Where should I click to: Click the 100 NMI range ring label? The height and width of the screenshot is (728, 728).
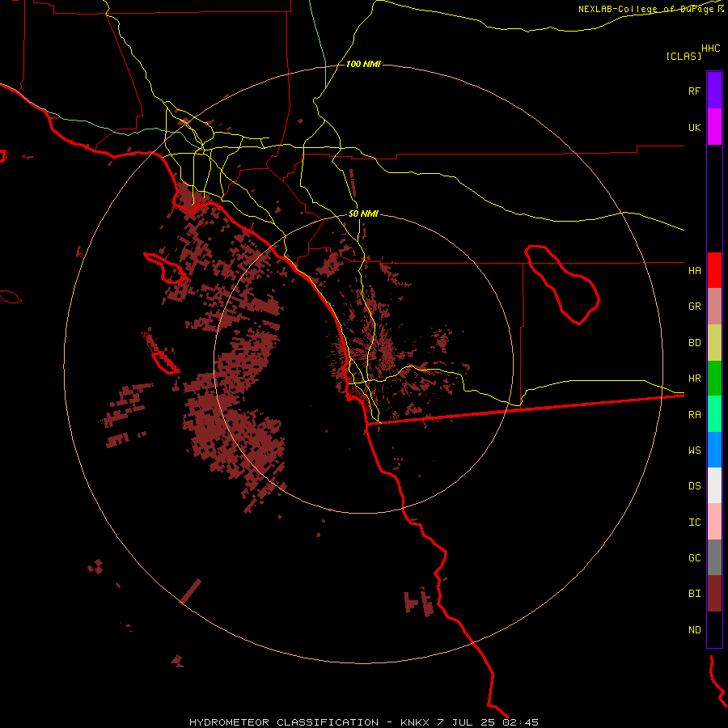coord(363,64)
